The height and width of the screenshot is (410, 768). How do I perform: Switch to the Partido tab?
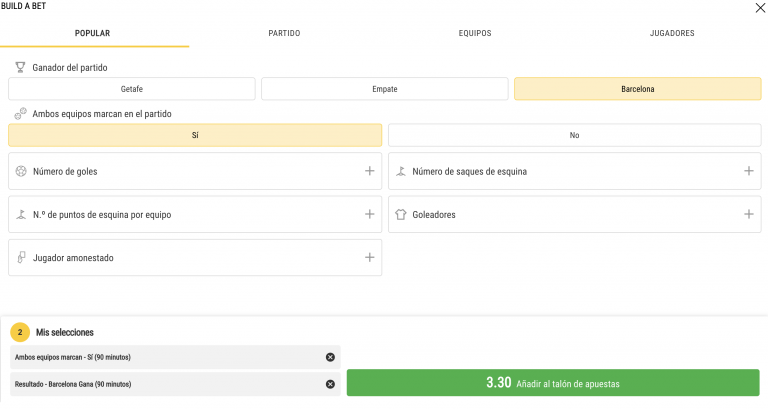[x=284, y=33]
